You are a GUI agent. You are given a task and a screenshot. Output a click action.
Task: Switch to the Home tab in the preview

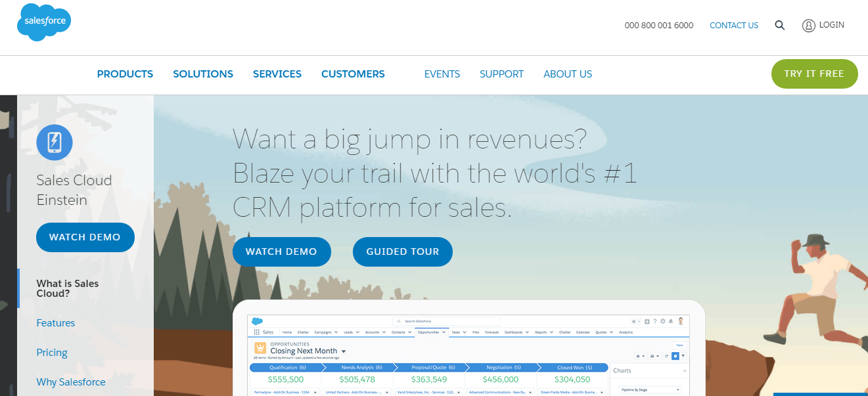click(x=286, y=332)
